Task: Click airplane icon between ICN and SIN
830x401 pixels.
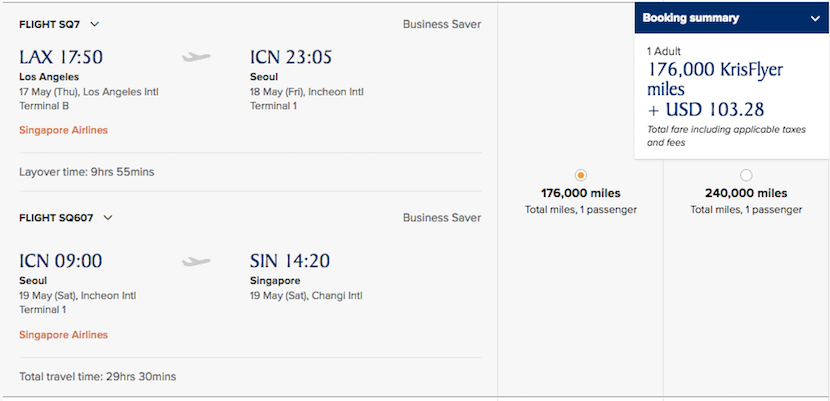Action: [197, 262]
